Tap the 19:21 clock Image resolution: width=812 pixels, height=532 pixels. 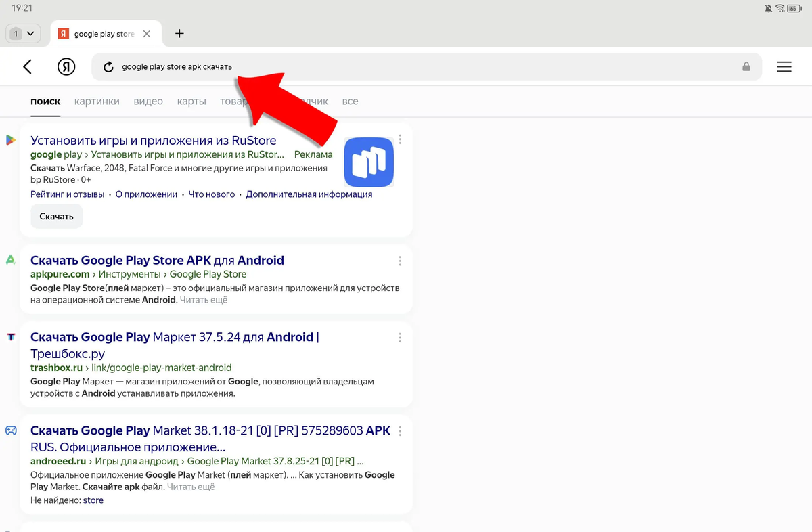click(22, 8)
